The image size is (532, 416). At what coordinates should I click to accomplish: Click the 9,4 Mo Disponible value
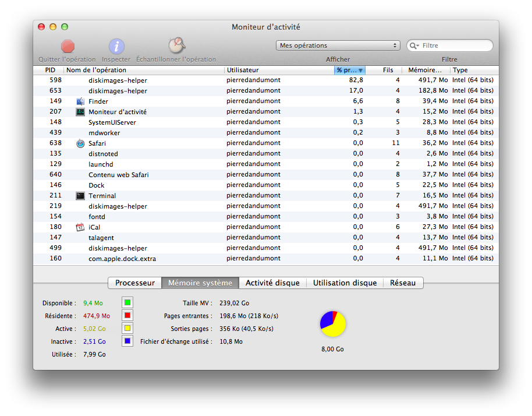point(93,303)
